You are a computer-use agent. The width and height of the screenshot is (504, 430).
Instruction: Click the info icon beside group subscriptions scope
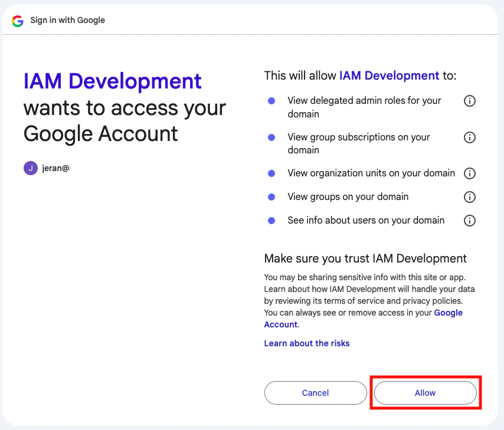click(469, 137)
